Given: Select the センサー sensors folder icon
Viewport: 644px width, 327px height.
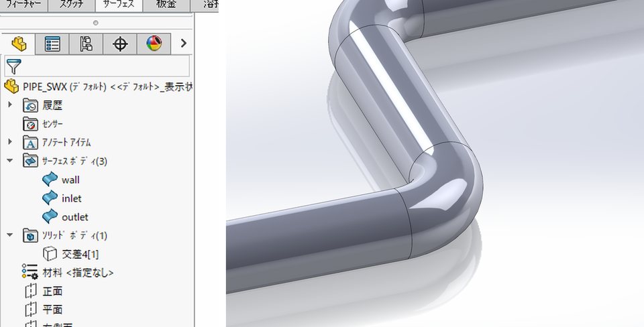Looking at the screenshot, I should pyautogui.click(x=30, y=124).
